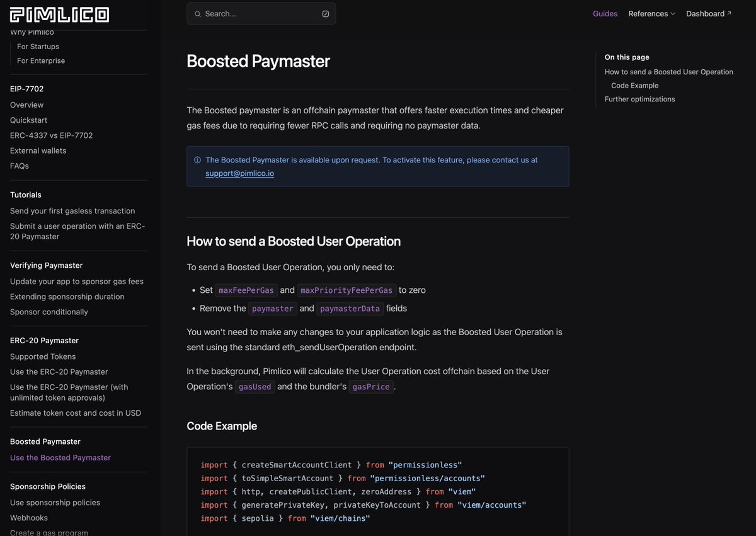This screenshot has height=536, width=756.
Task: Select Use the Boosted Paymaster sidebar item
Action: click(60, 458)
